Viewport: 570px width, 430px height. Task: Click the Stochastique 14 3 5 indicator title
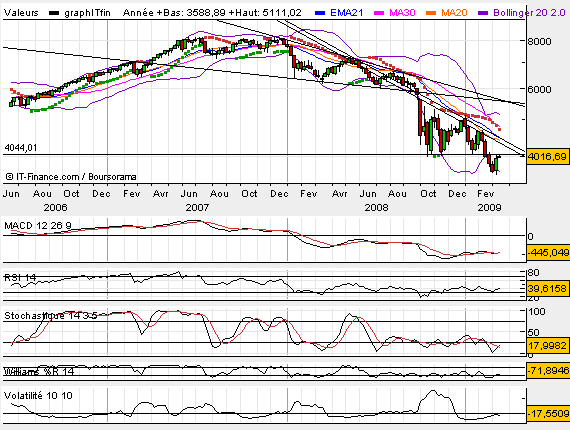[x=51, y=316]
